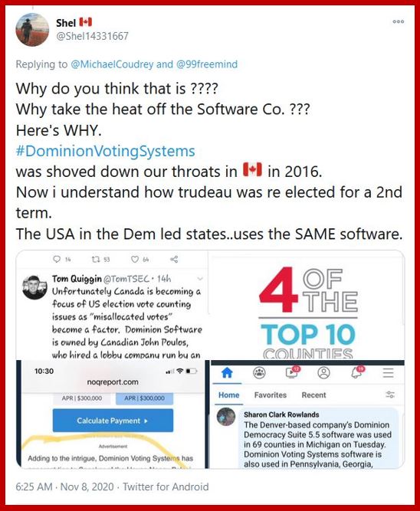420x511 pixels.
Task: Open the #DominionVotingSystems hashtag
Action: (x=105, y=151)
